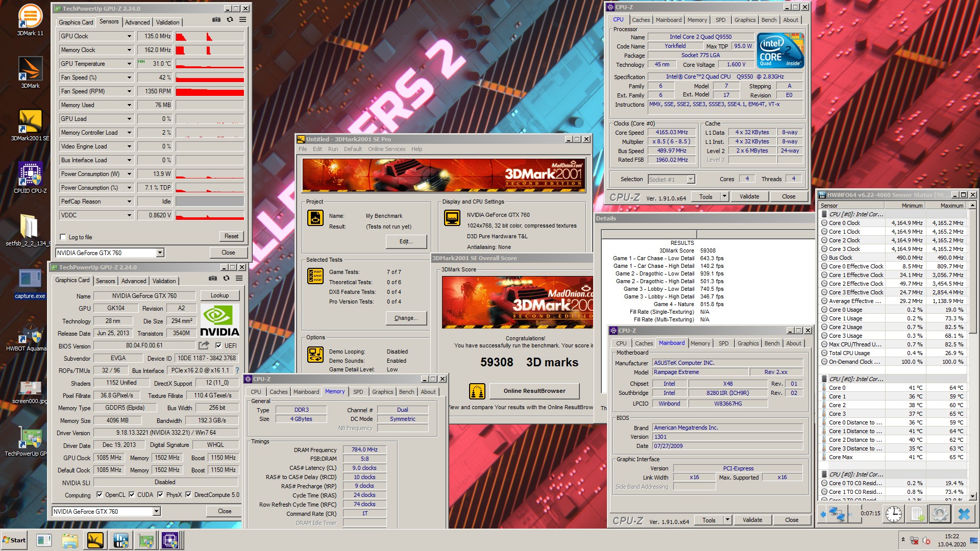This screenshot has width=980, height=551.
Task: Open the File menu in 3DMark2001 SE
Action: pos(303,149)
